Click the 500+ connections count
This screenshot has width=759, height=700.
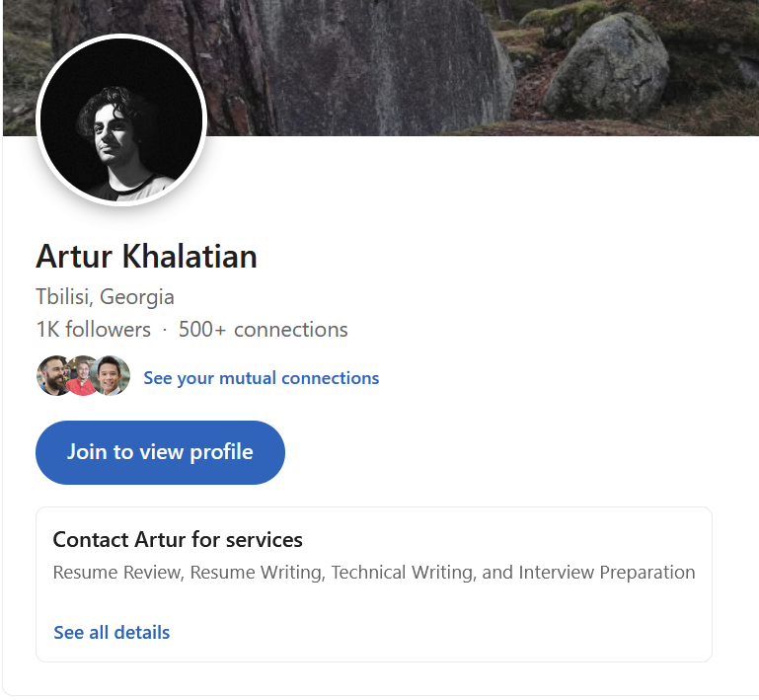click(x=263, y=330)
